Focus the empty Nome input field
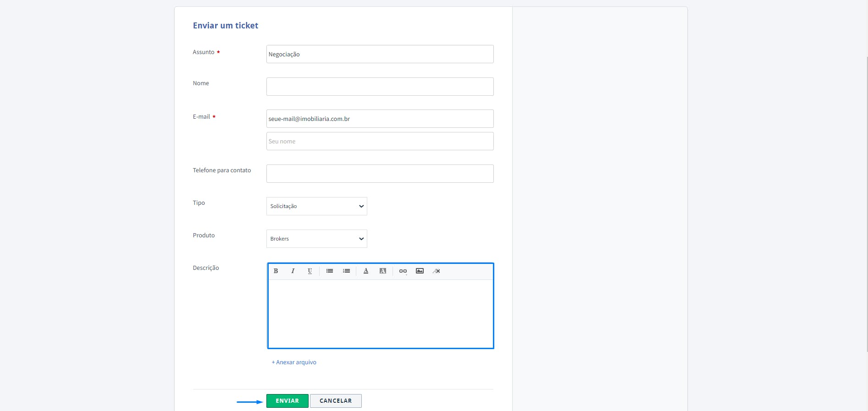 point(380,87)
